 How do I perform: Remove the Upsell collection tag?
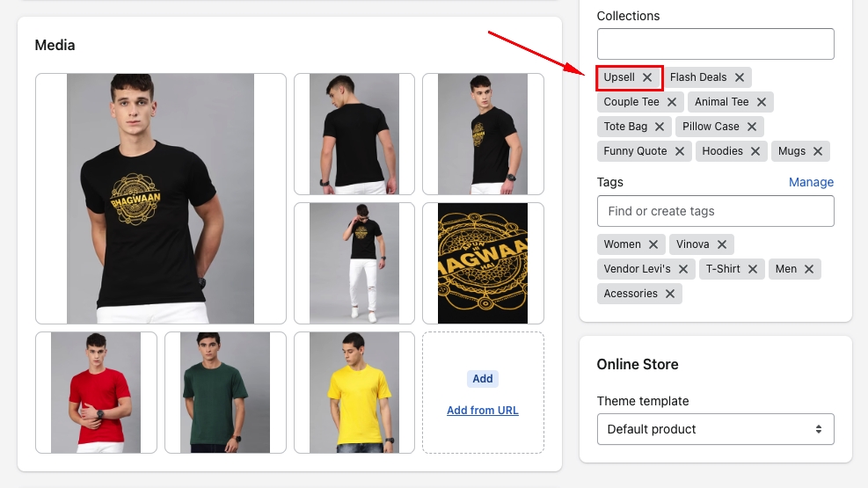[x=647, y=77]
